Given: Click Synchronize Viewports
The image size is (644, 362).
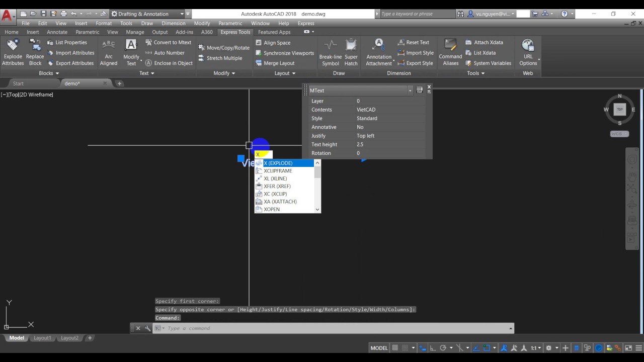Looking at the screenshot, I should (284, 53).
